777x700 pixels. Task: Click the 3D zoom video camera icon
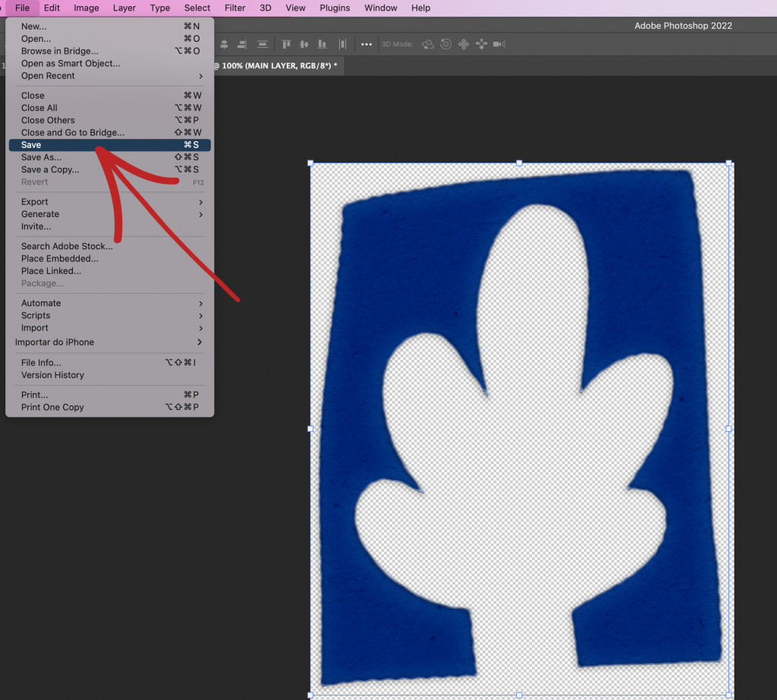click(499, 44)
